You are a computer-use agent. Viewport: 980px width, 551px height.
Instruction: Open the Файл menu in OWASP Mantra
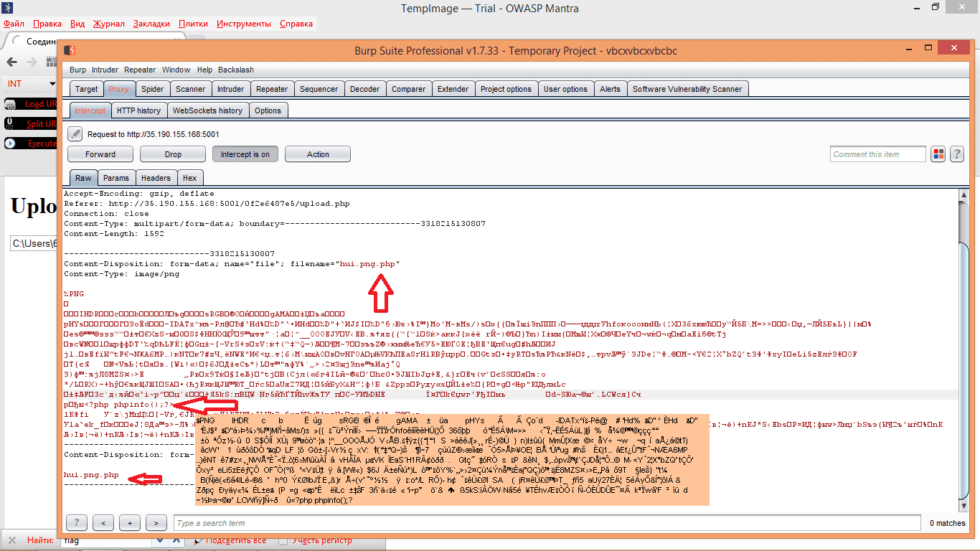[14, 24]
